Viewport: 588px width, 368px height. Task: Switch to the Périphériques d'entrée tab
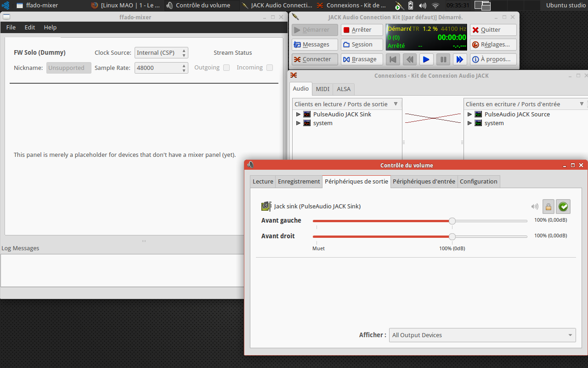(424, 182)
